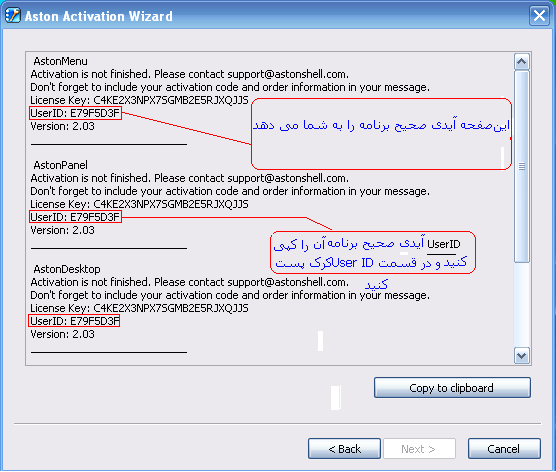Viewport: 556px width, 472px height.
Task: Click the Aston Activation Wizard title text
Action: pyautogui.click(x=99, y=16)
